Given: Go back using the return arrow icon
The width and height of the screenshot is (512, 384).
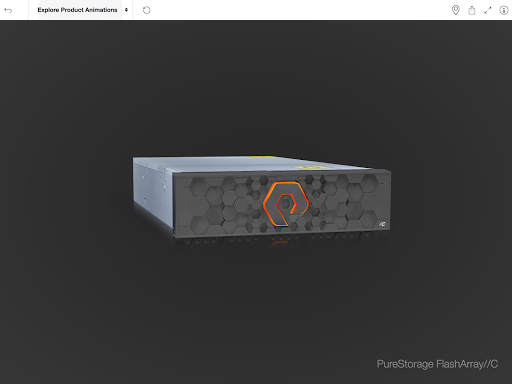Looking at the screenshot, I should tap(8, 10).
